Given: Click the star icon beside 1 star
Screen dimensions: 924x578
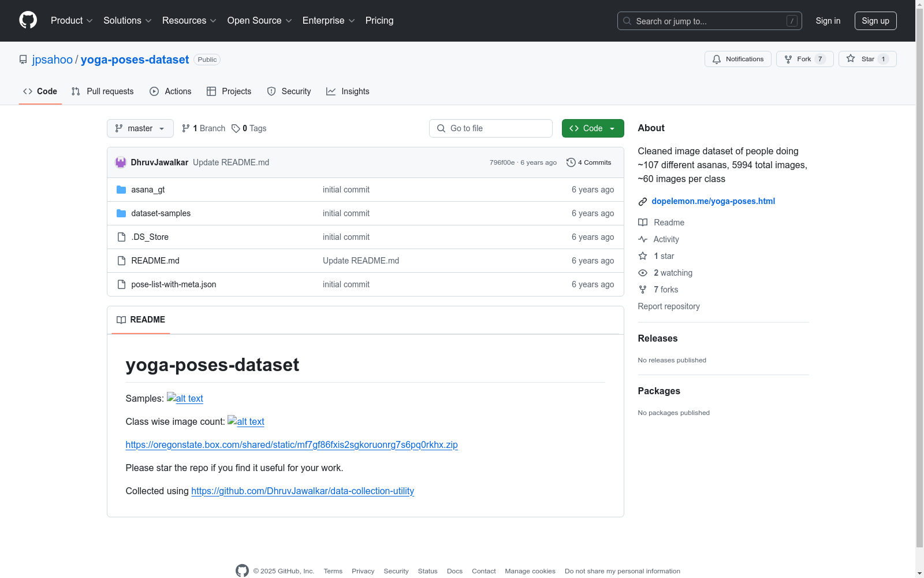Looking at the screenshot, I should [x=643, y=256].
